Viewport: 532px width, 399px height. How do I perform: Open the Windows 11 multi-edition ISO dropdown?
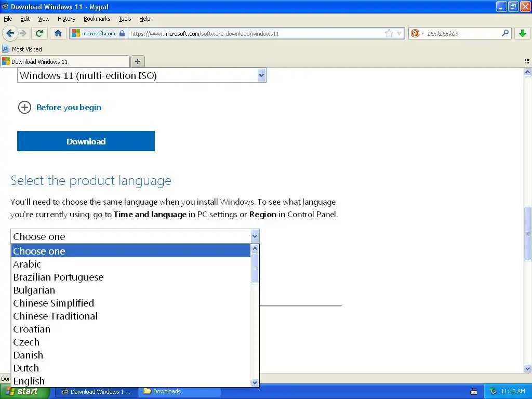[141, 75]
